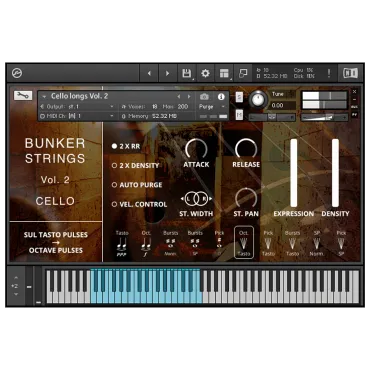Select the Bursts SP tremolo-note articulation
370x370 pixels.
(195, 243)
